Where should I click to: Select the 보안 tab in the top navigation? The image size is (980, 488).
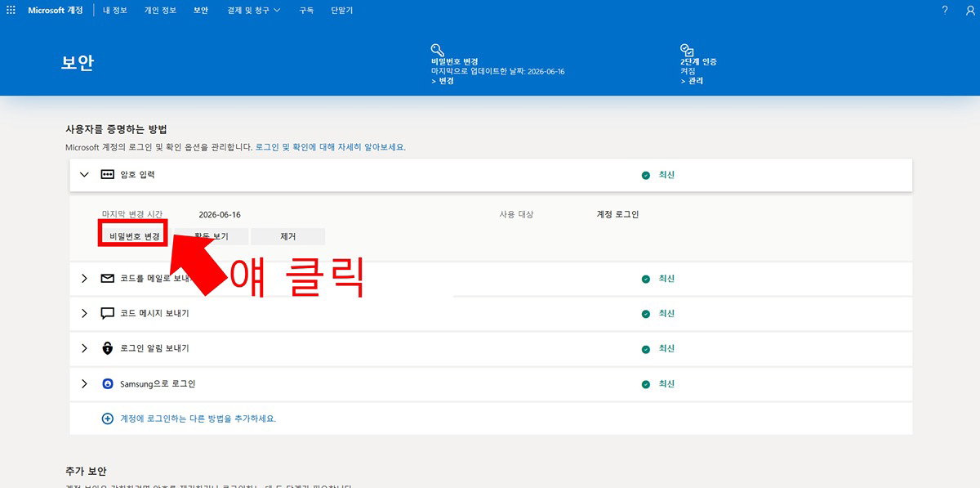click(201, 11)
